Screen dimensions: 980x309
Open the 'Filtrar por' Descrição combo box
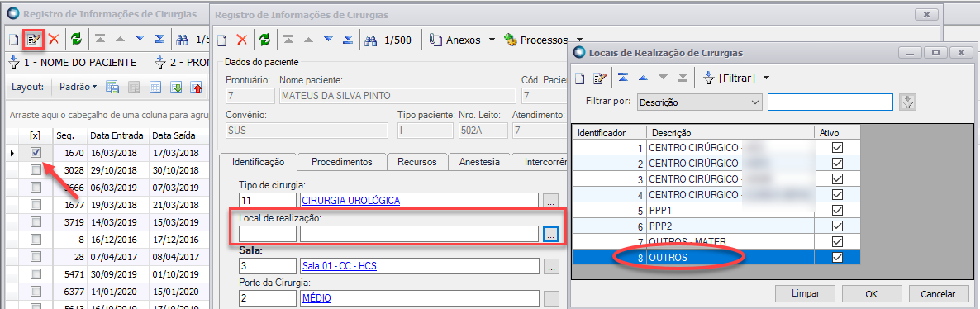tap(699, 102)
